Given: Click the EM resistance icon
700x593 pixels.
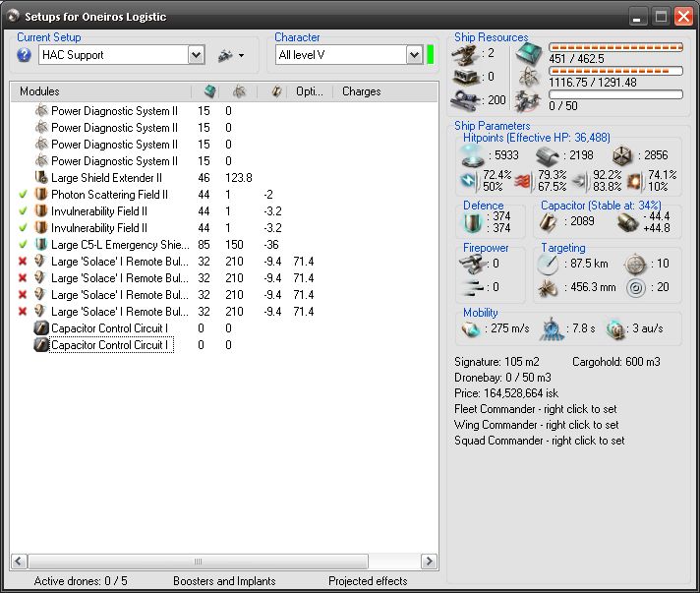Looking at the screenshot, I should [x=469, y=180].
